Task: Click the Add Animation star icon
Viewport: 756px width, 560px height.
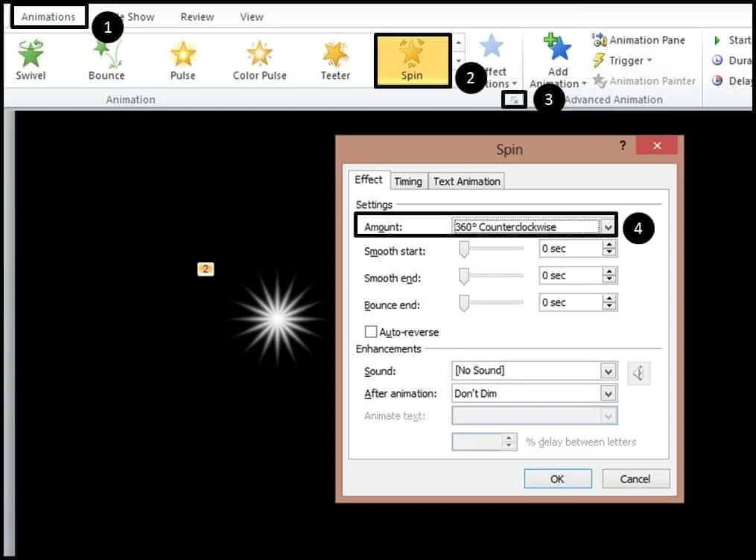Action: pyautogui.click(x=558, y=47)
